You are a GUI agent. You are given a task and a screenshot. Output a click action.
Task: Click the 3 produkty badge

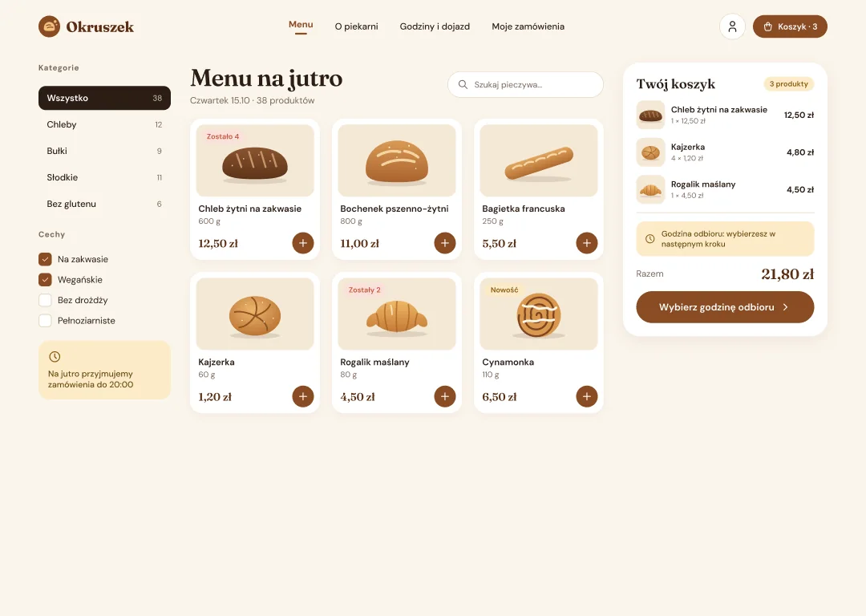point(789,84)
